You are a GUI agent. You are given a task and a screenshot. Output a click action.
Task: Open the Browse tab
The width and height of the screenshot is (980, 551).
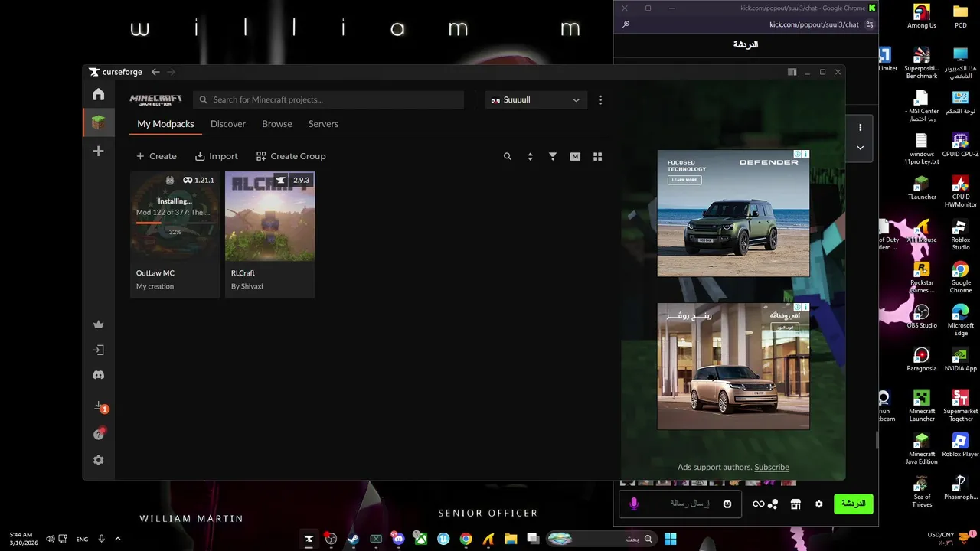(277, 124)
